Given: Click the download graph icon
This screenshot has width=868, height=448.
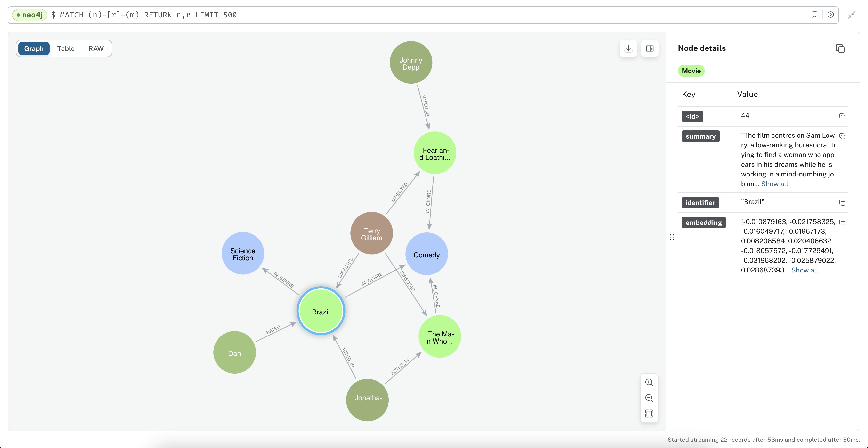Looking at the screenshot, I should 628,48.
